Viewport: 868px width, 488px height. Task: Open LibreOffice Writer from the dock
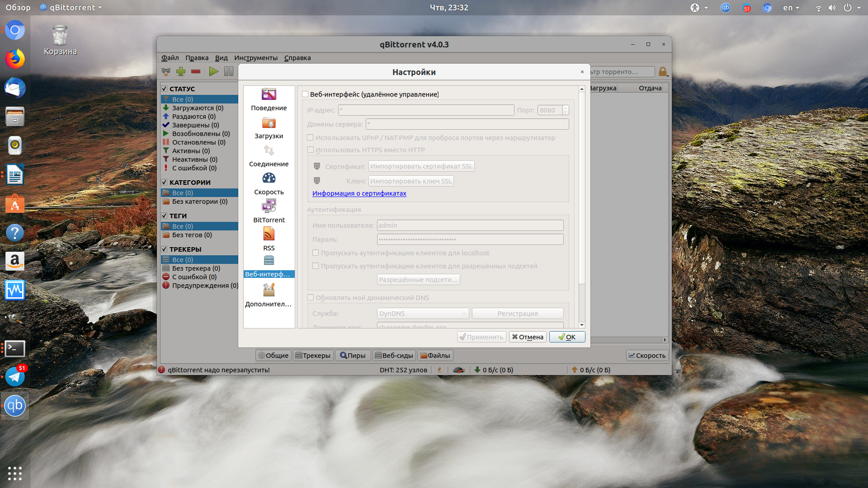(x=15, y=175)
